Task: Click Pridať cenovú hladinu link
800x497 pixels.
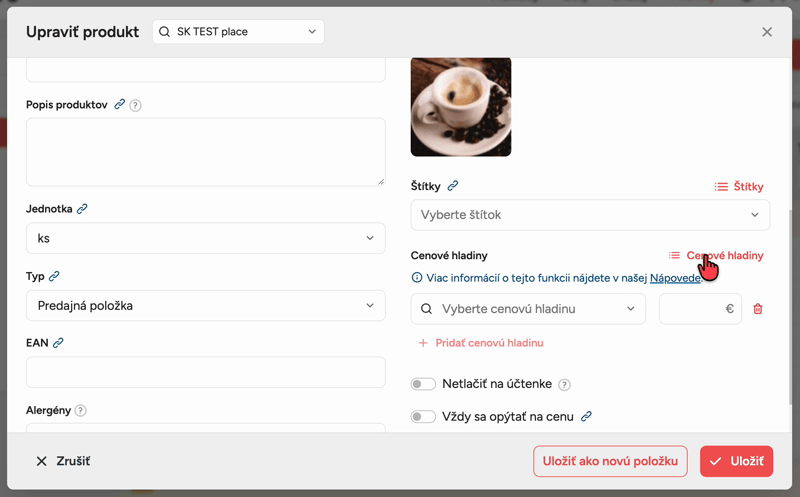Action: click(481, 343)
